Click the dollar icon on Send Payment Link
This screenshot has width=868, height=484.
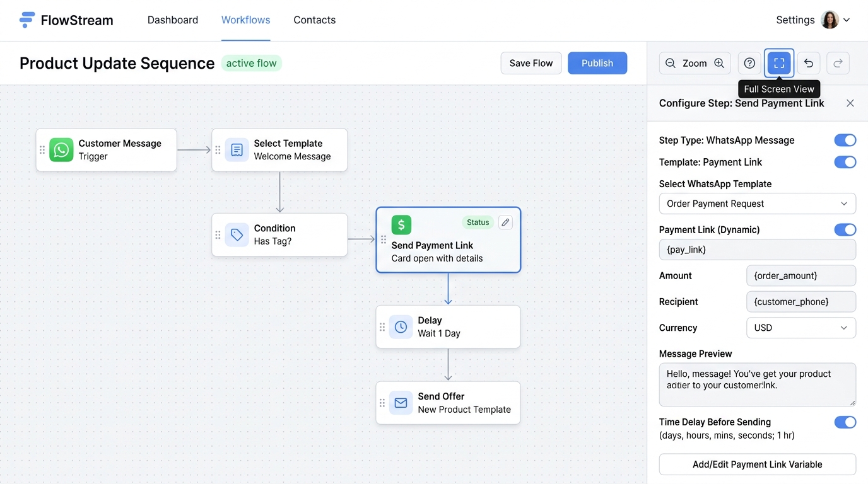click(401, 224)
